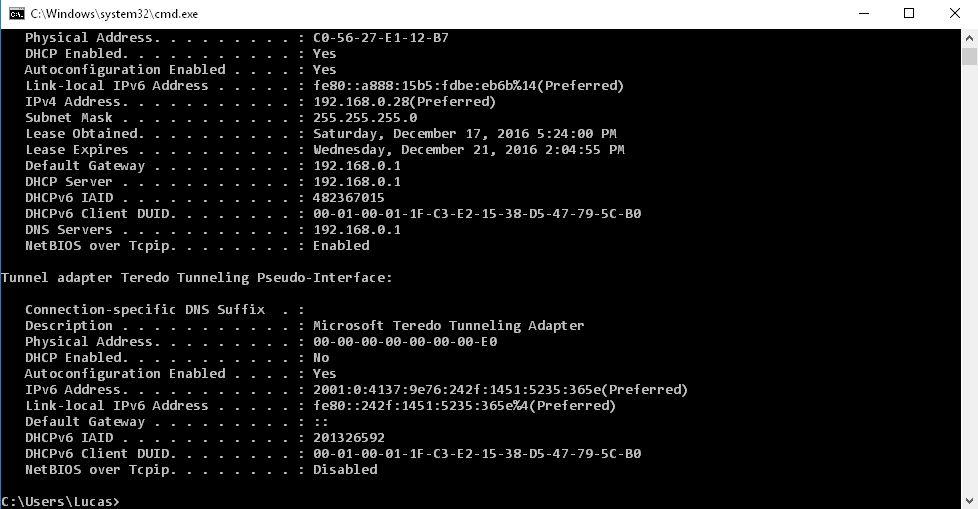Image resolution: width=978 pixels, height=509 pixels.
Task: Click the C:\Windows\system32\cmd.exe title text
Action: 114,14
